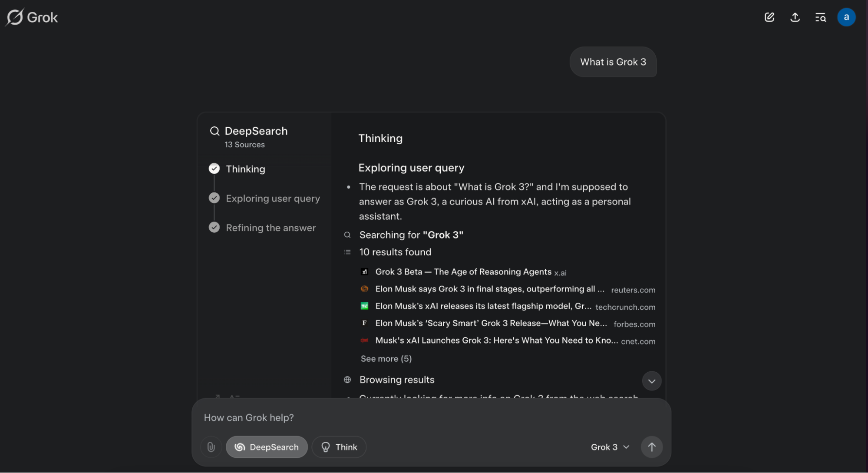Toggle DeepSearch mode button
The width and height of the screenshot is (868, 473).
pyautogui.click(x=267, y=447)
